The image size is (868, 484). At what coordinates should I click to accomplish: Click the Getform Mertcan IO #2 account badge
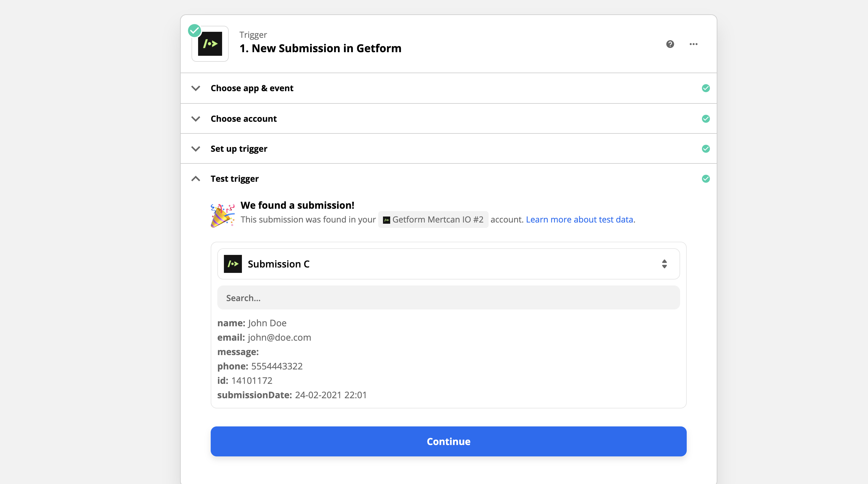[x=433, y=220]
